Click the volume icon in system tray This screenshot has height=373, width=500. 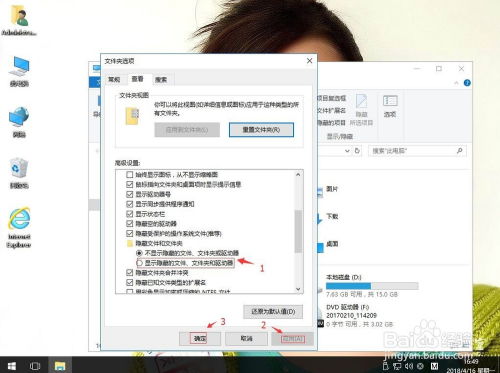409,366
